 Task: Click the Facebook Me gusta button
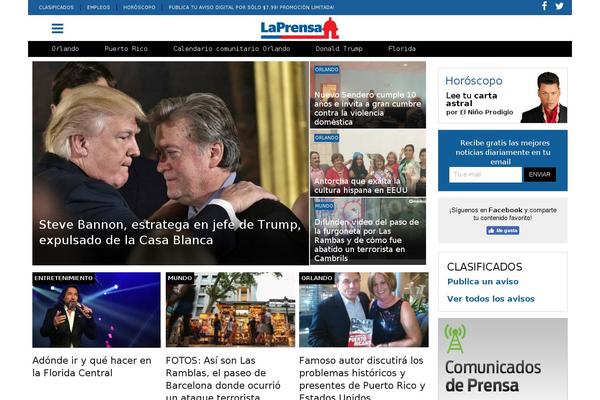(502, 230)
